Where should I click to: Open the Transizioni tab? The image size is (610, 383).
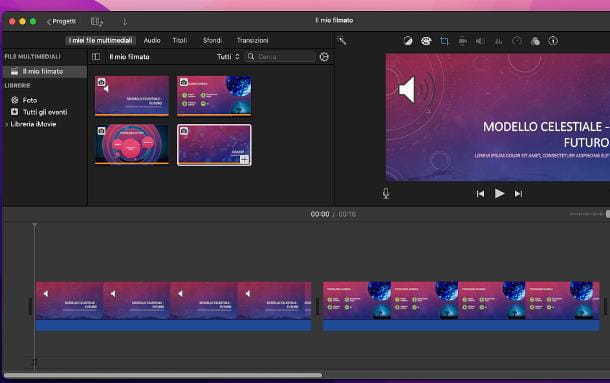[252, 40]
